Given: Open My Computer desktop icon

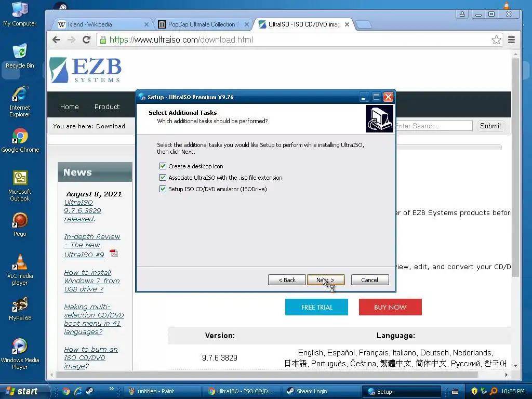Looking at the screenshot, I should [20, 14].
